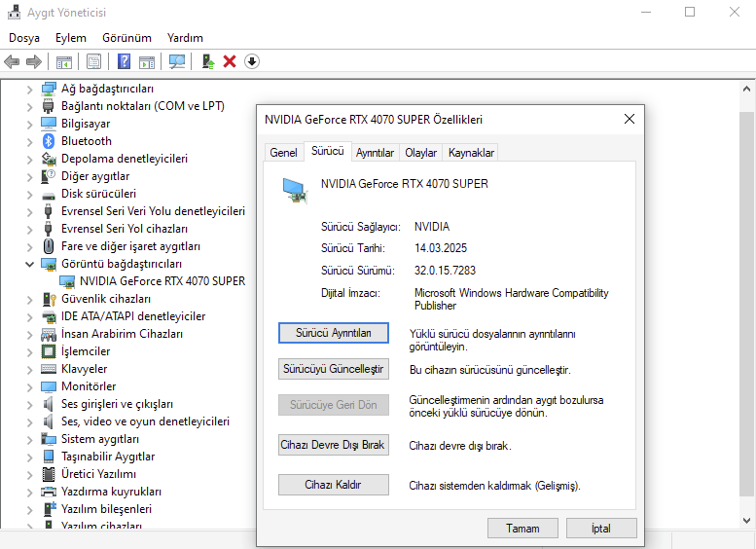Click the Back arrow toolbar icon

click(12, 61)
